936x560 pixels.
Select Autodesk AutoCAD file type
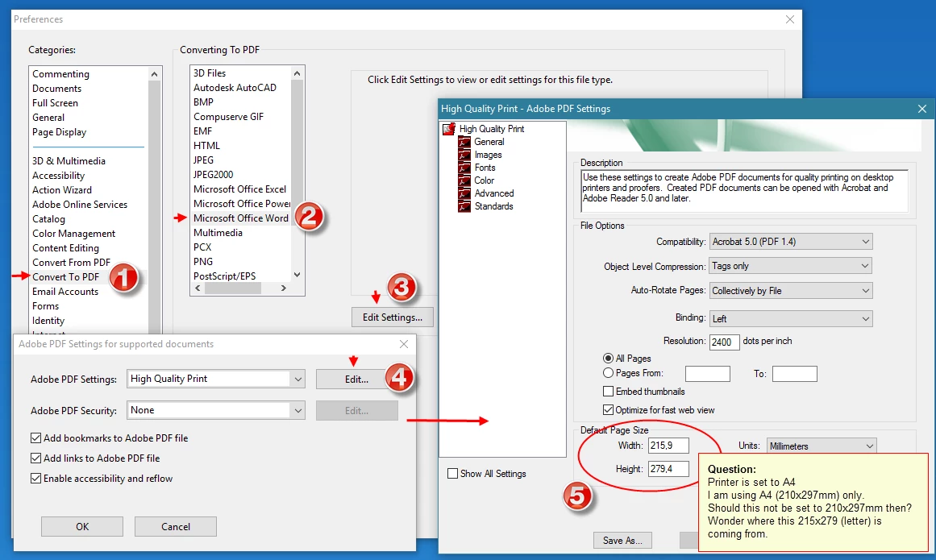coord(235,88)
